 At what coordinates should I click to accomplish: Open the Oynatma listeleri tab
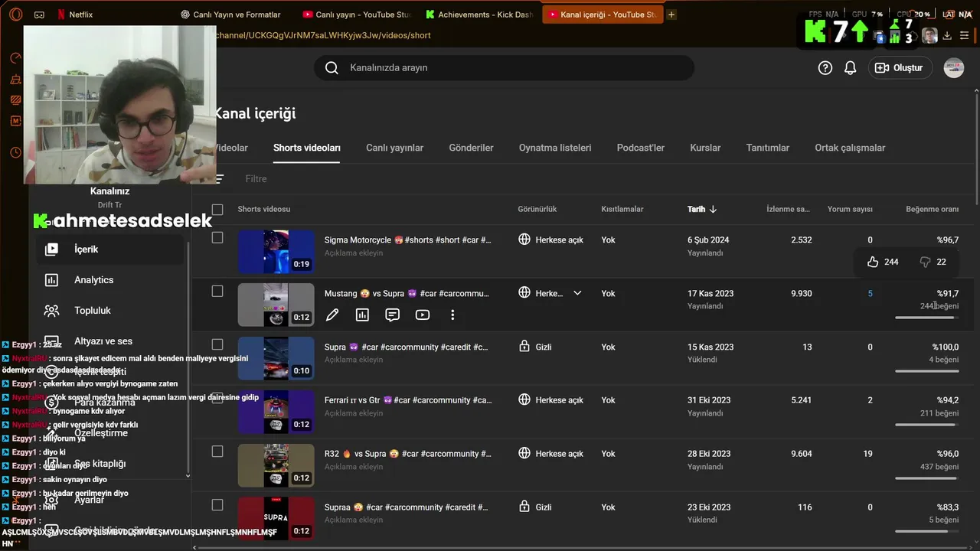(x=554, y=148)
